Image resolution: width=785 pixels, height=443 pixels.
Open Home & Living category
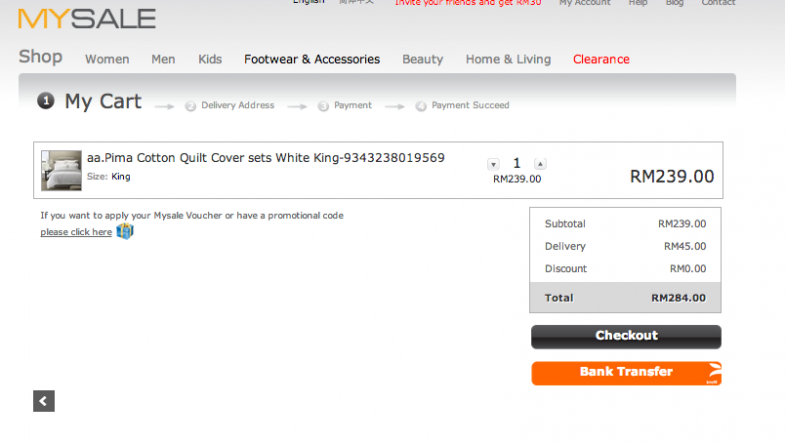pos(508,59)
